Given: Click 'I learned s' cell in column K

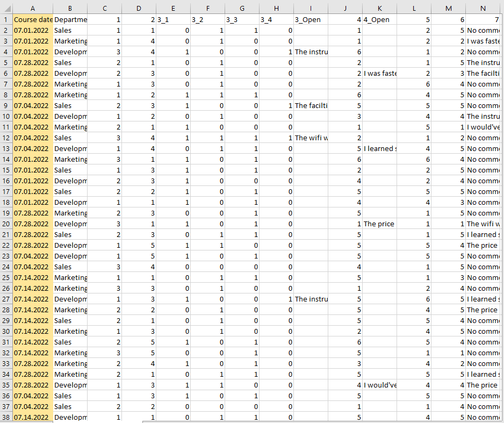Looking at the screenshot, I should click(x=379, y=148).
